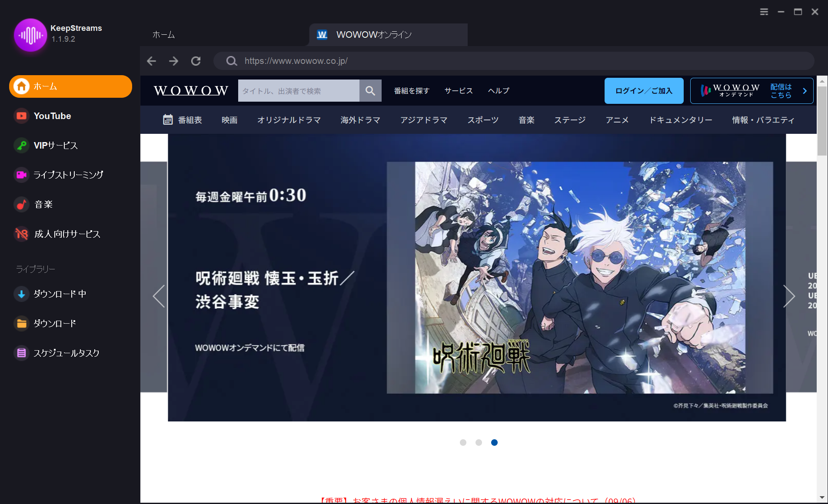Open 海外ドラマ category

click(360, 120)
